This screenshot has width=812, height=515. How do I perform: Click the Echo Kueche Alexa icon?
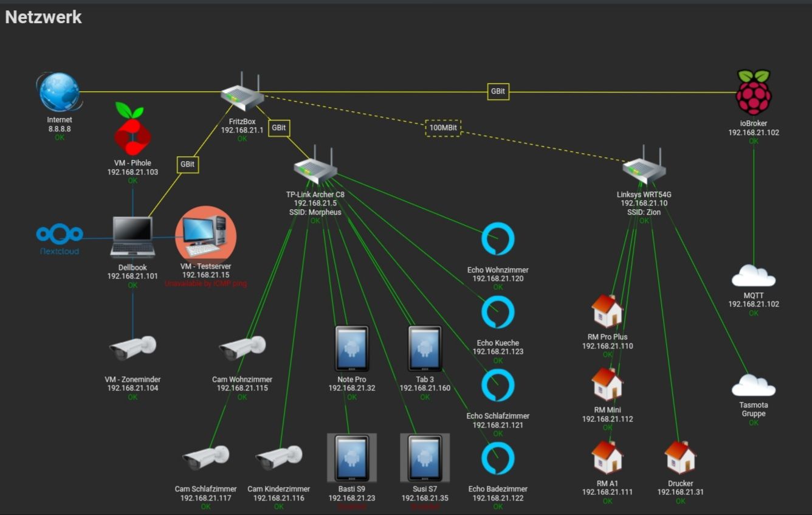(x=498, y=313)
